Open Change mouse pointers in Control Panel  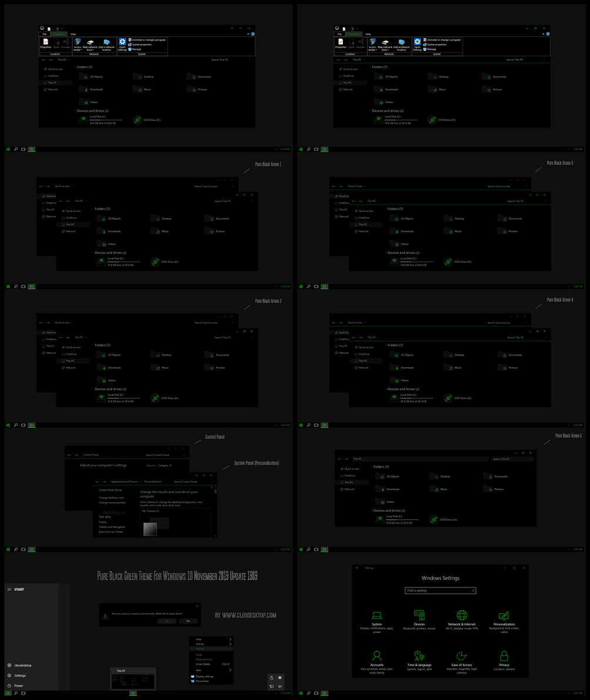tap(112, 502)
